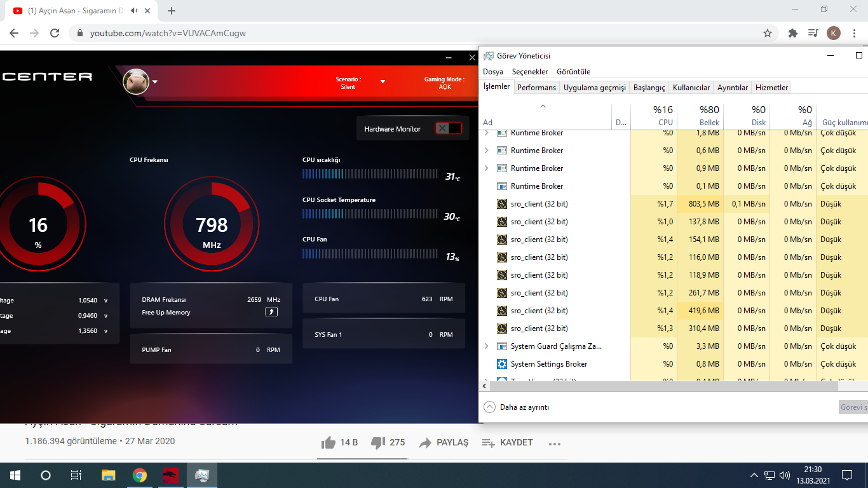868x488 pixels.
Task: Select the Runtime Broker row with 0,1 MB
Action: pos(674,186)
